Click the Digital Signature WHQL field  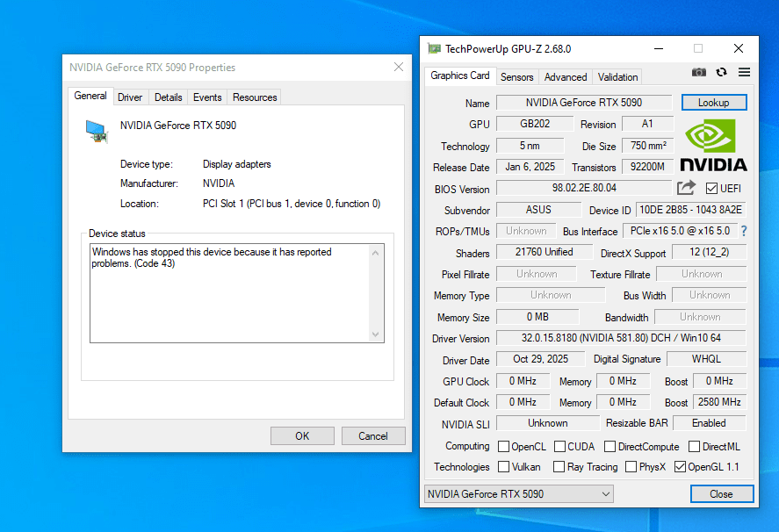click(x=706, y=359)
